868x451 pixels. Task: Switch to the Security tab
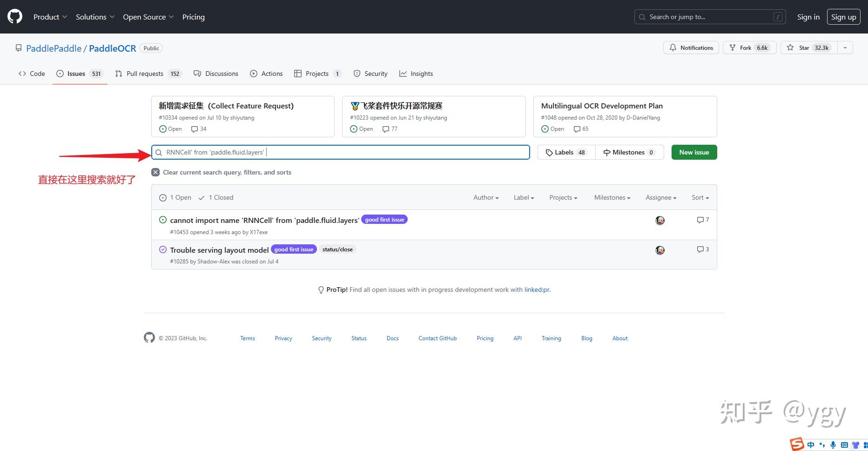tap(370, 74)
